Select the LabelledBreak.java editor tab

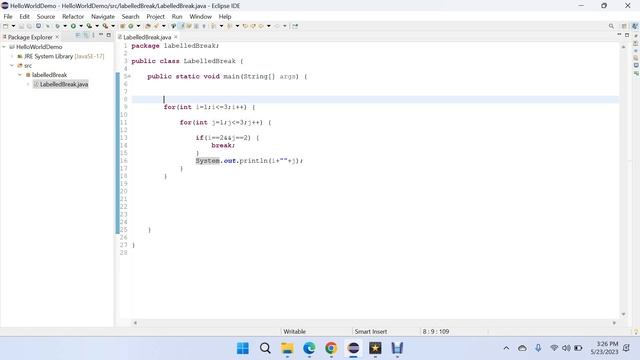(x=147, y=37)
